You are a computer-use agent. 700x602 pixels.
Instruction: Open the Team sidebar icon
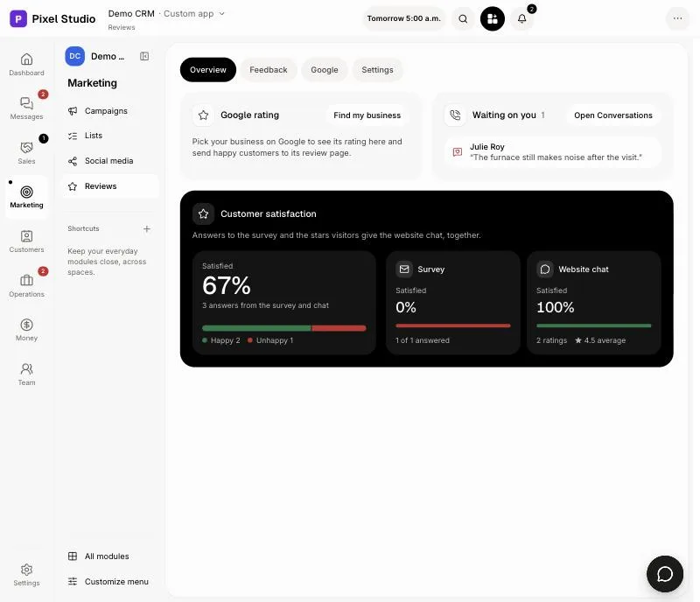coord(26,374)
